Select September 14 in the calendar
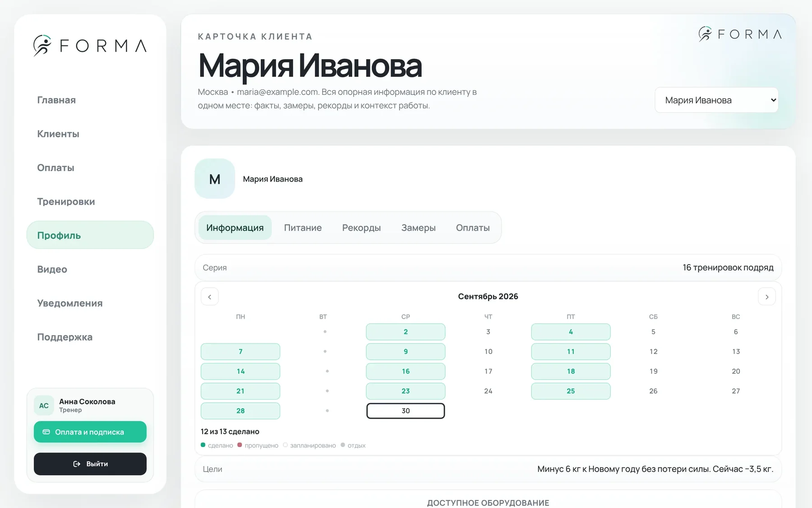 240,371
